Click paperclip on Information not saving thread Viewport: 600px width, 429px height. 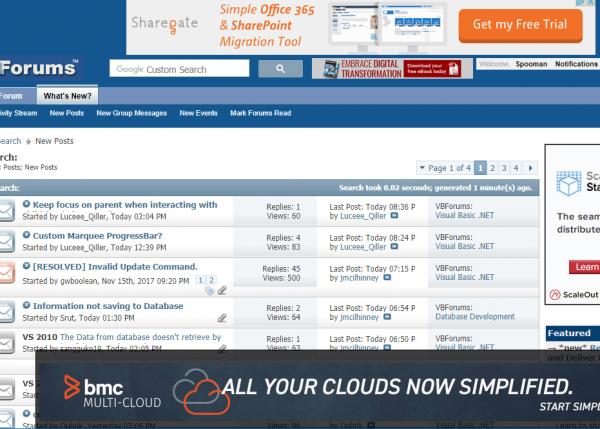click(x=222, y=318)
